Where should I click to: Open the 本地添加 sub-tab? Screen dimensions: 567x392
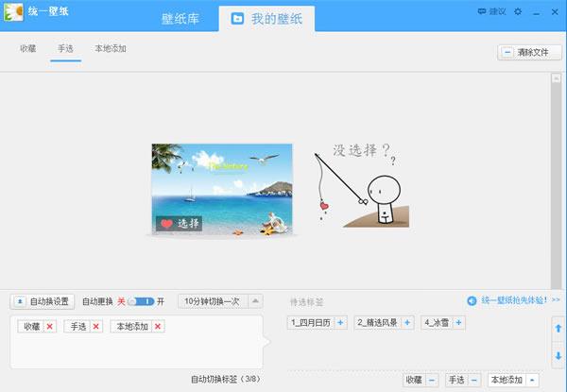[x=111, y=47]
